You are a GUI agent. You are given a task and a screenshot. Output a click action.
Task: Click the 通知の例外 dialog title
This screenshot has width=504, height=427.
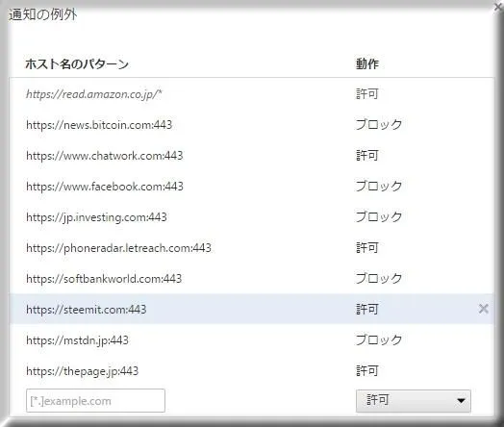[42, 14]
